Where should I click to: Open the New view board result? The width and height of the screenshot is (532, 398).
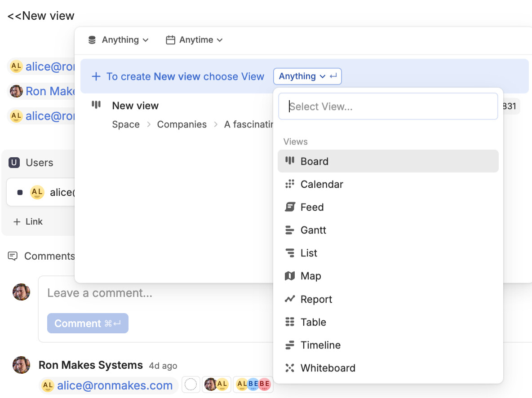coord(135,106)
